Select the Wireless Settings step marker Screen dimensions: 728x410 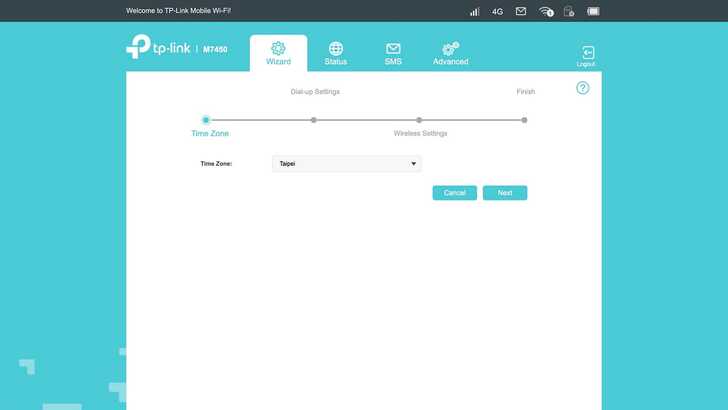419,120
